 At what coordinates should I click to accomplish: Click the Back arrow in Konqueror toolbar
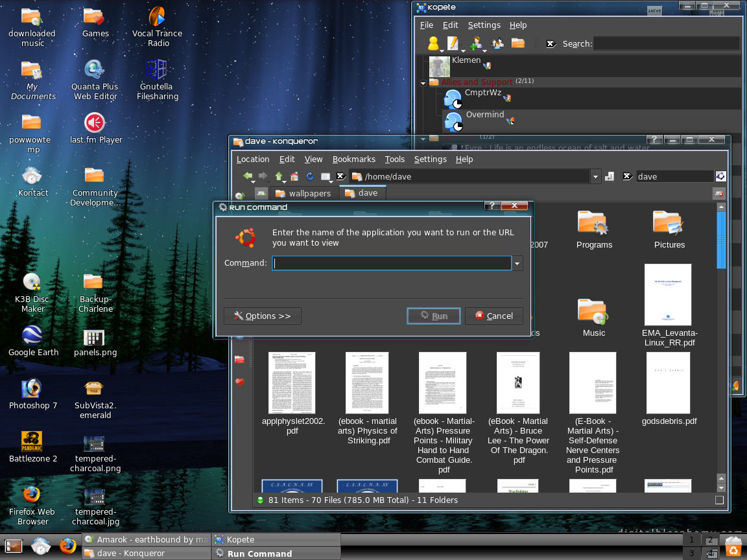click(x=247, y=176)
